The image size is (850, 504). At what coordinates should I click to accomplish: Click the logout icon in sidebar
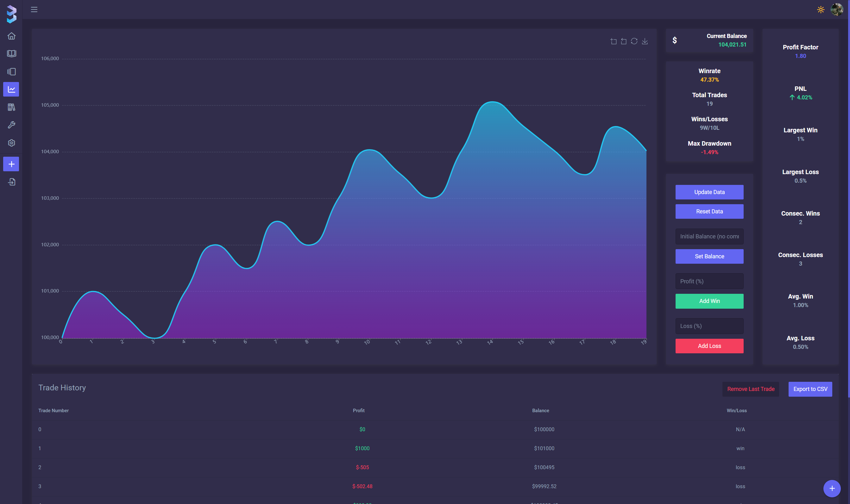11,182
